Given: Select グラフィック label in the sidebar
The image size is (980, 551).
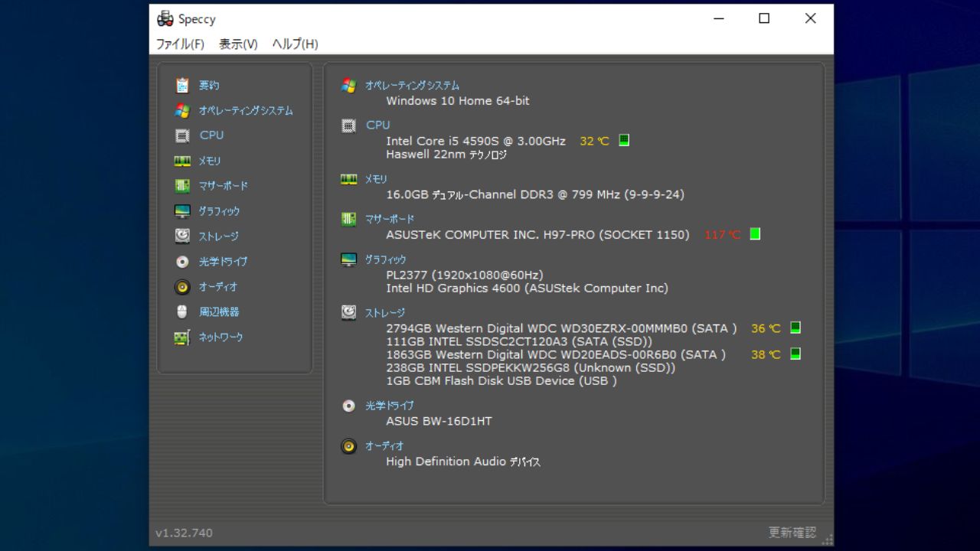Looking at the screenshot, I should coord(219,211).
